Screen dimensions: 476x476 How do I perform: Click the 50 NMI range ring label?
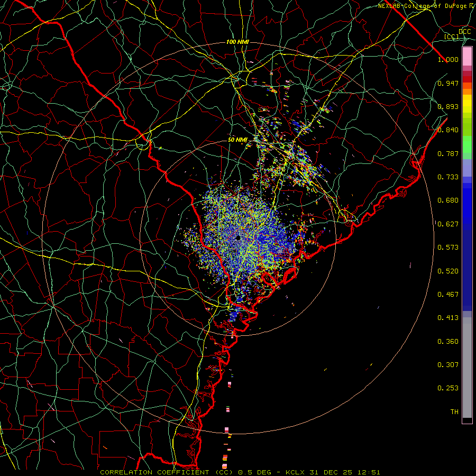click(x=237, y=140)
